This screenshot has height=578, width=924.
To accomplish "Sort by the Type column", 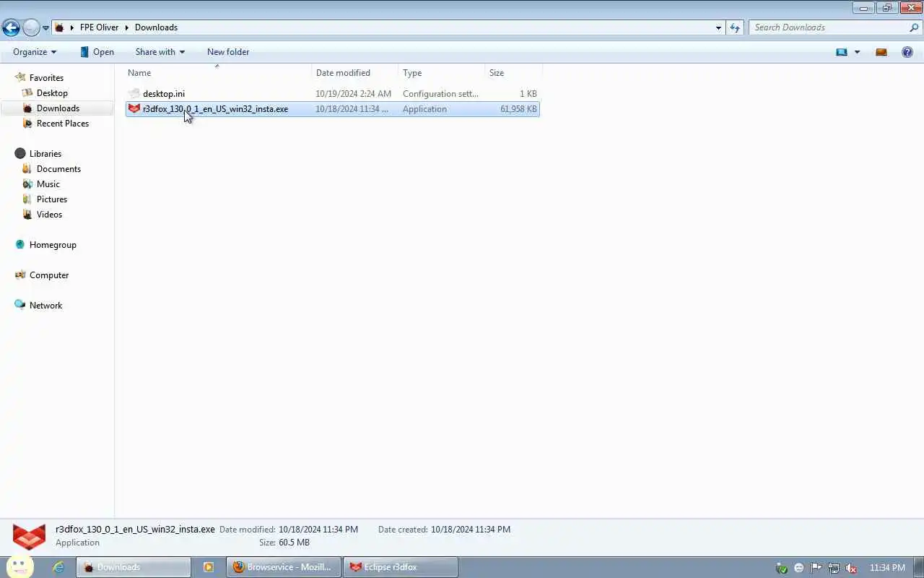I will (442, 73).
